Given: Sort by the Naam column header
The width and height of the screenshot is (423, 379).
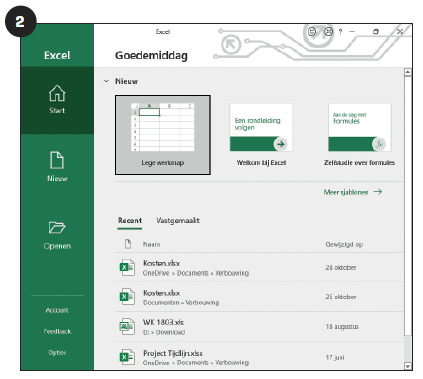Looking at the screenshot, I should 151,244.
